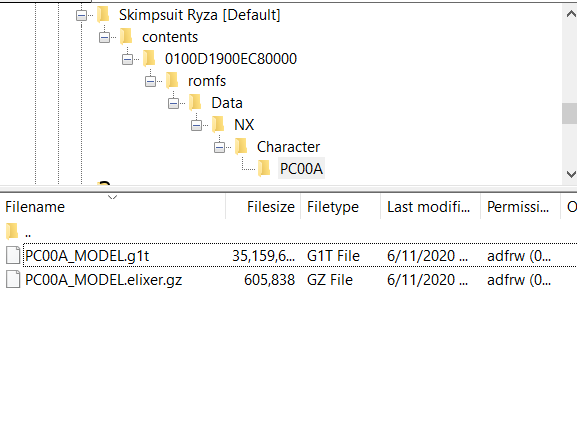Image resolution: width=577 pixels, height=438 pixels.
Task: Collapse the 0100D1900EC80000 folder node
Action: [x=128, y=59]
